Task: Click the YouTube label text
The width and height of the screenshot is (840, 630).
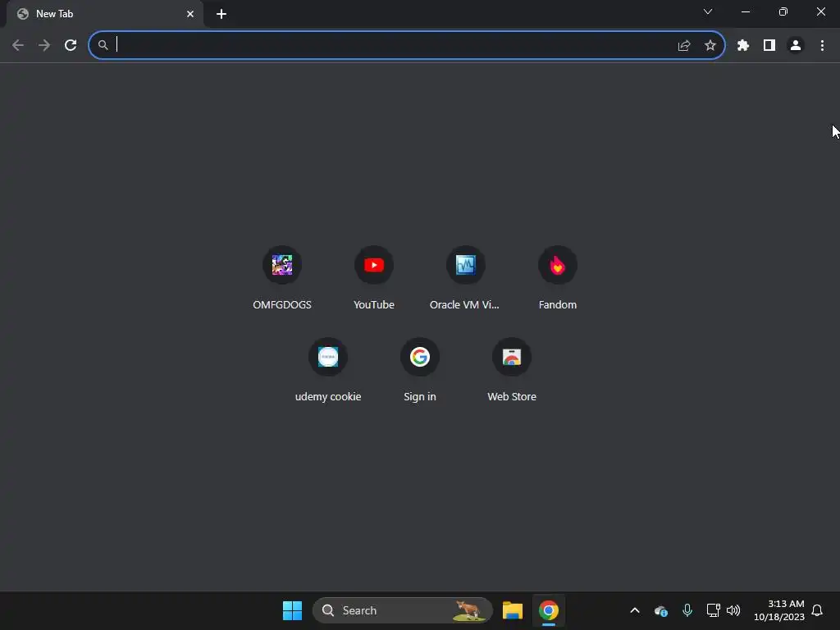Action: pyautogui.click(x=374, y=305)
